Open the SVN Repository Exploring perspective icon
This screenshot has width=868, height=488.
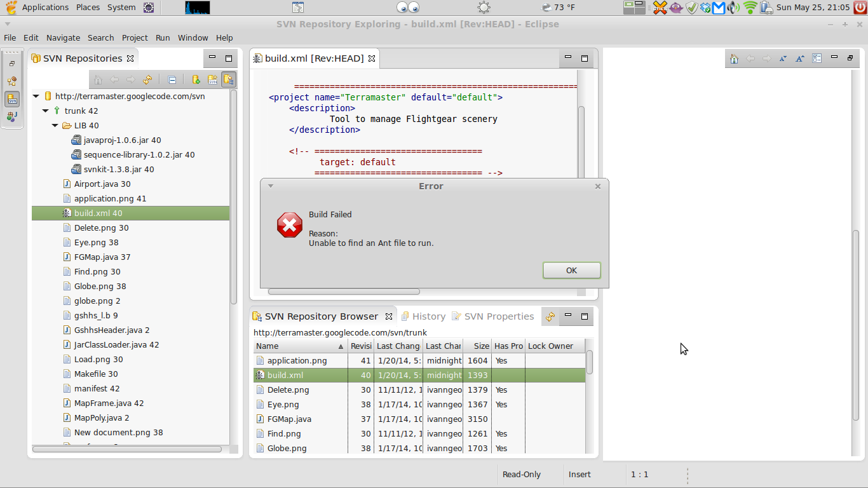(x=12, y=98)
